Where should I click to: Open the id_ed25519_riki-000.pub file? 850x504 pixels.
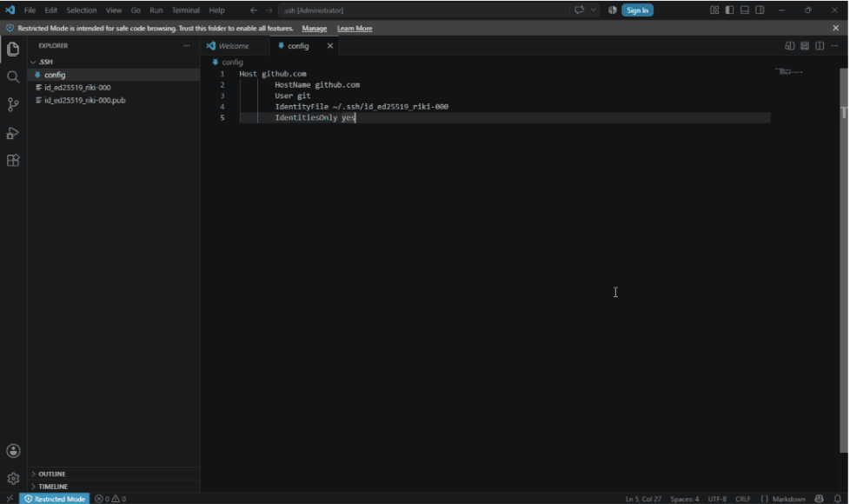[x=84, y=100]
